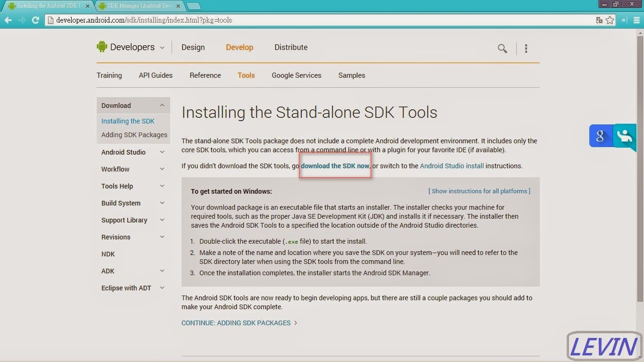Click the blue Google 'g' floating widget

click(x=601, y=136)
